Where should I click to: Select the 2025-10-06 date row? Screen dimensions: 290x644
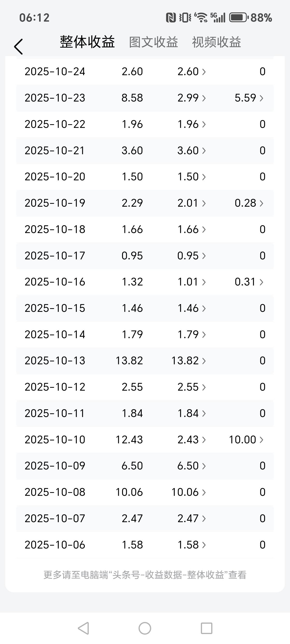pos(145,545)
